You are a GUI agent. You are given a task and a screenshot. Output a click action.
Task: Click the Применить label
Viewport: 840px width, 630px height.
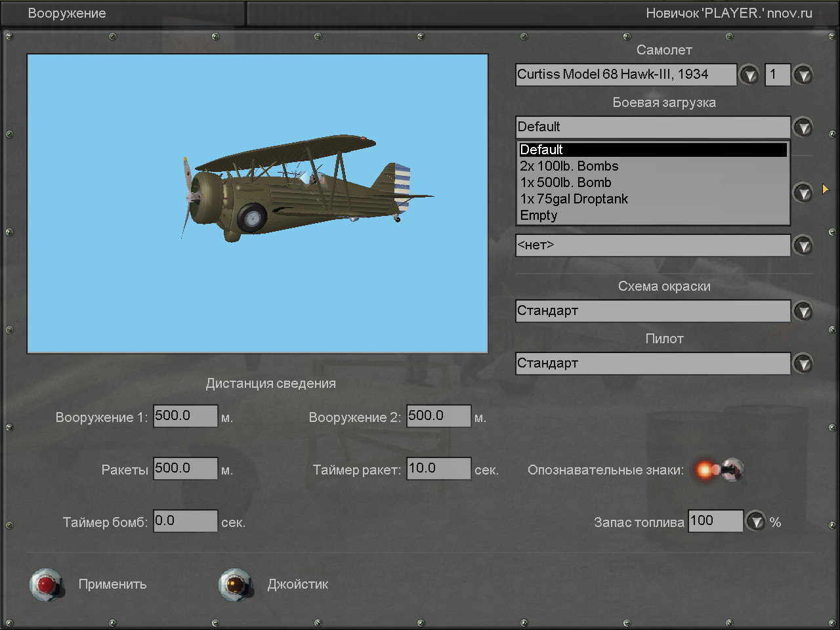pos(112,584)
